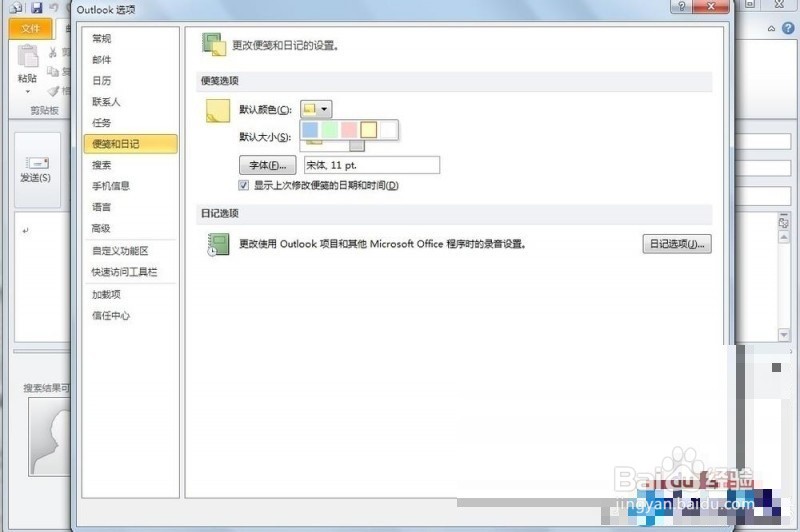
Task: Click the 粘贴 paste icon in ribbon
Action: point(28,56)
